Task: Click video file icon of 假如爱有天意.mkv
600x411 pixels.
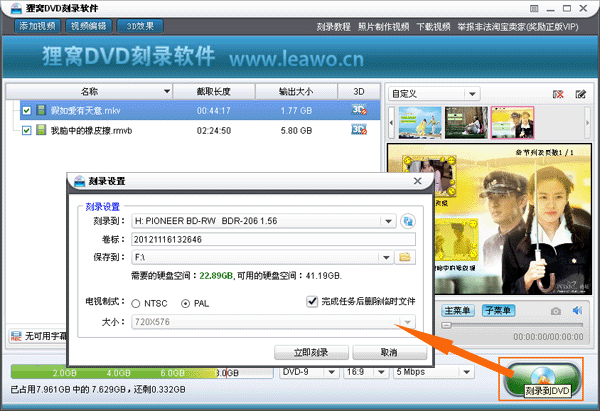Action: pyautogui.click(x=41, y=110)
